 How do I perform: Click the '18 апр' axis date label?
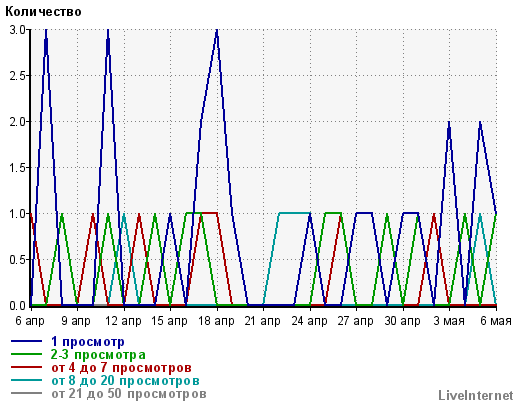pos(216,321)
